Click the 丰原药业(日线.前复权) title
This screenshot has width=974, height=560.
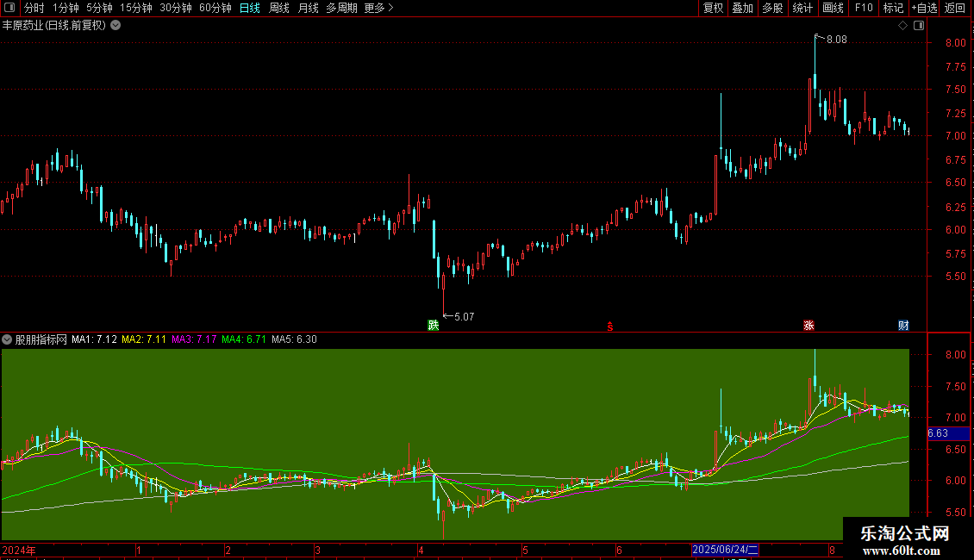pos(54,26)
